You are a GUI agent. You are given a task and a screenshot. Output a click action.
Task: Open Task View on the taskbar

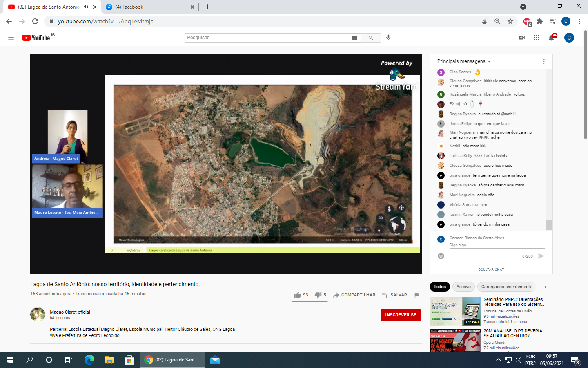coord(69,360)
